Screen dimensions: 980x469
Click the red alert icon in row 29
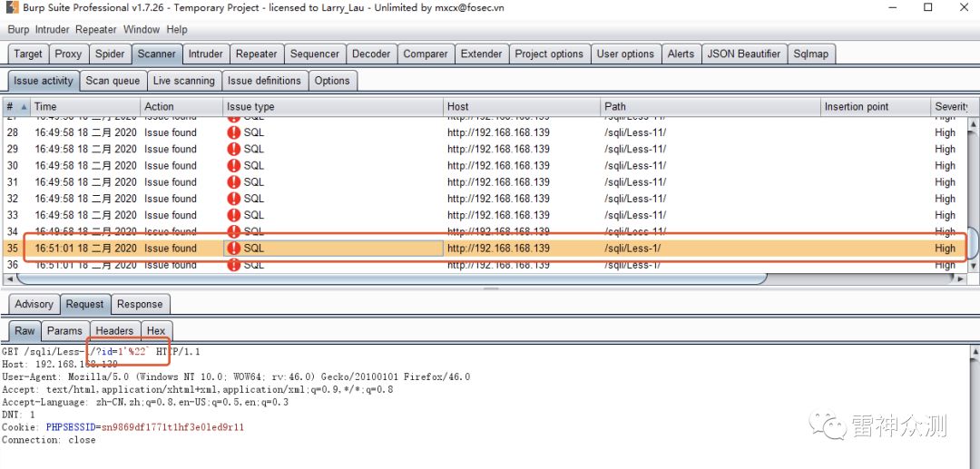234,149
